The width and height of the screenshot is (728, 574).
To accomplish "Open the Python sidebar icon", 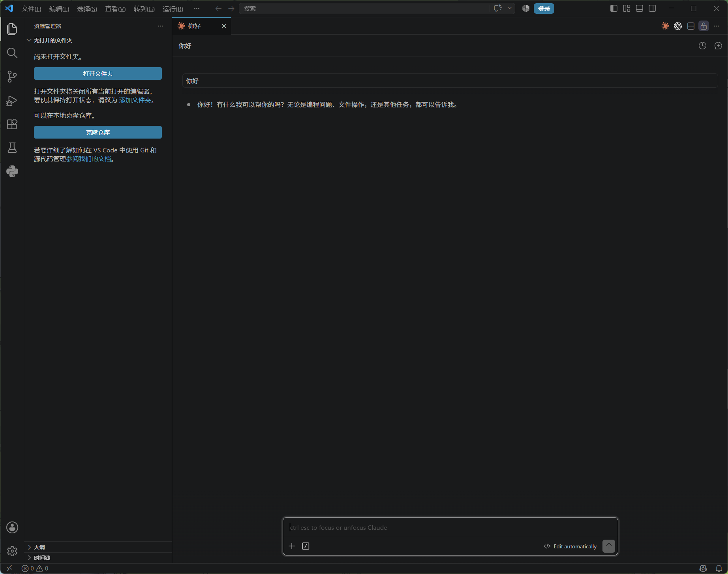I will click(12, 171).
